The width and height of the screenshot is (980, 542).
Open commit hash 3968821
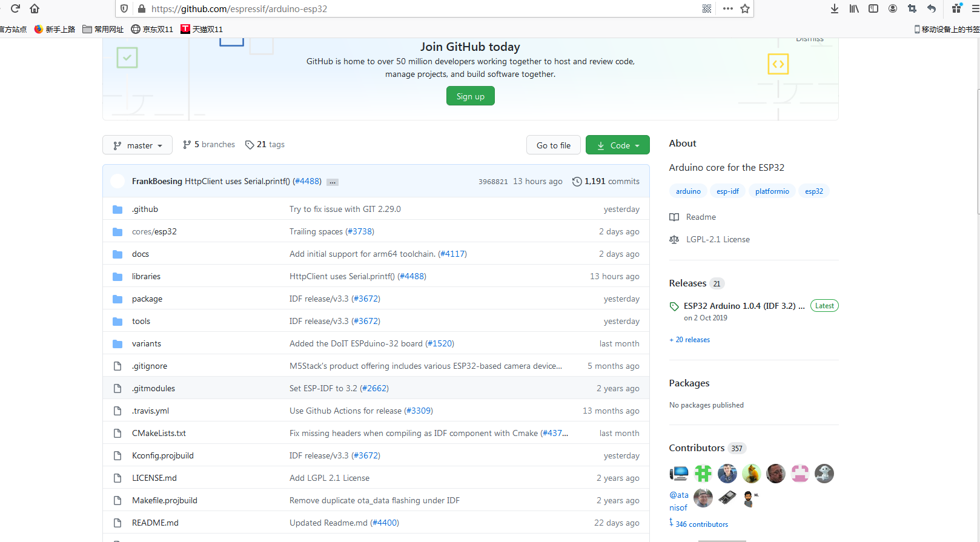(493, 182)
